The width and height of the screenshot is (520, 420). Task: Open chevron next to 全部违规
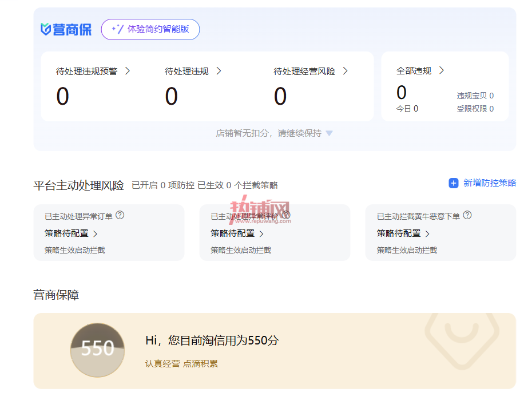click(x=442, y=70)
